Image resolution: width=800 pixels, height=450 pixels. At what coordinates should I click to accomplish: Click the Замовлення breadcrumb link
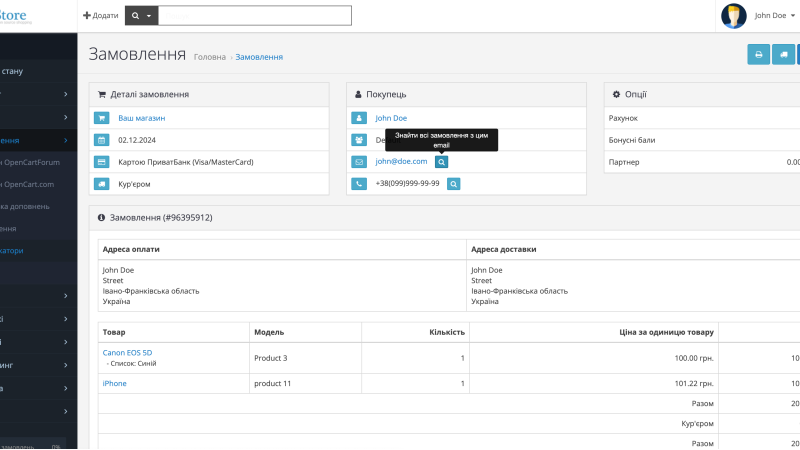[259, 57]
